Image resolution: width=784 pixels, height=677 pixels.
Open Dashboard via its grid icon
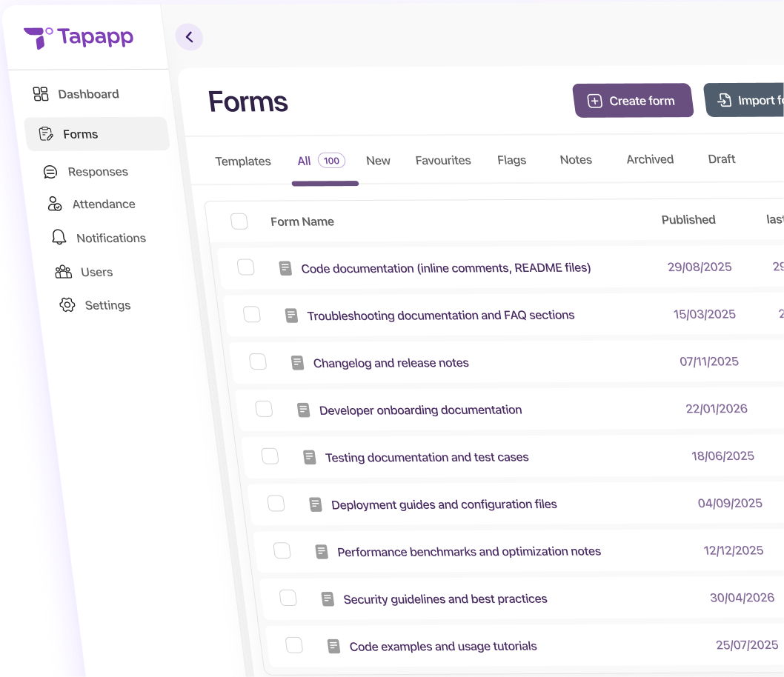pyautogui.click(x=41, y=94)
